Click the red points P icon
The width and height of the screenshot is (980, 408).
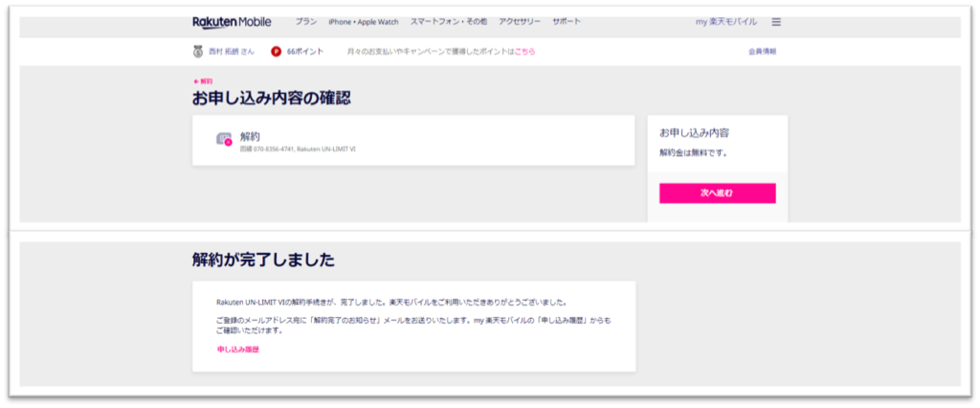click(x=277, y=52)
